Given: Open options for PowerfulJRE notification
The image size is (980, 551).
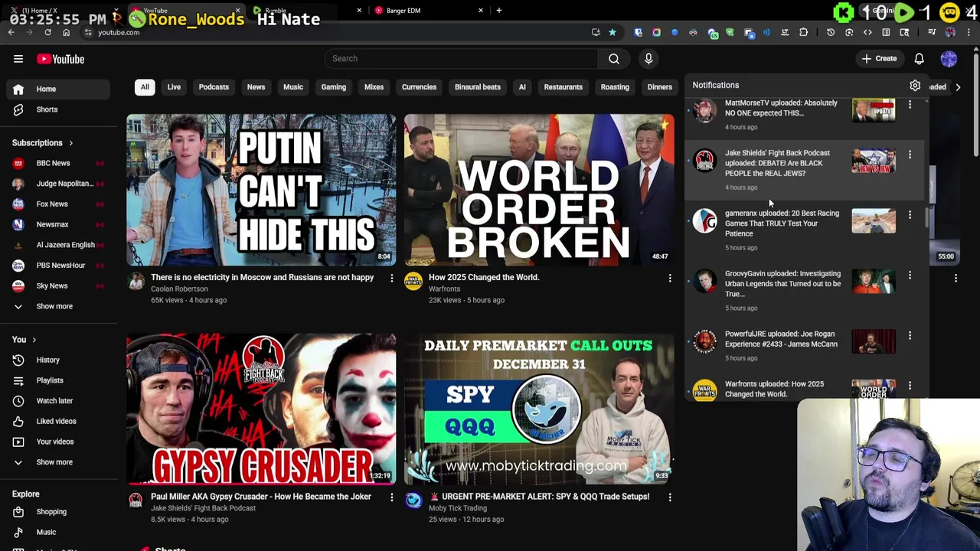Looking at the screenshot, I should click(910, 336).
